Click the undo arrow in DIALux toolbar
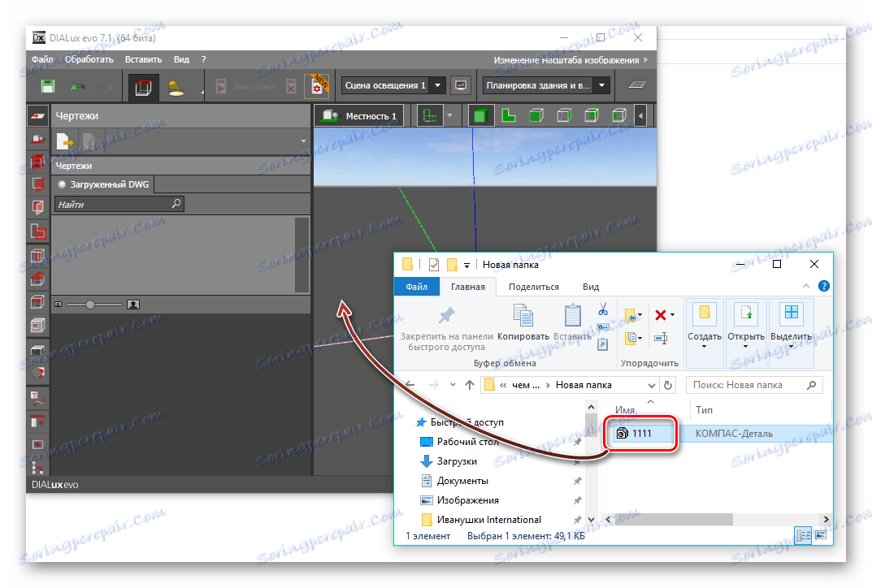The height and width of the screenshot is (588, 872). click(x=78, y=86)
